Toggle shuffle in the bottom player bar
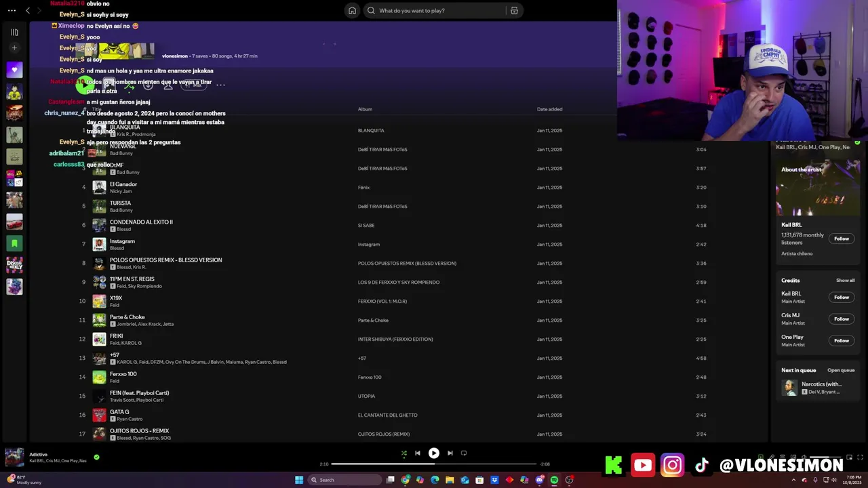Screen dimensions: 868x488 coord(403,453)
